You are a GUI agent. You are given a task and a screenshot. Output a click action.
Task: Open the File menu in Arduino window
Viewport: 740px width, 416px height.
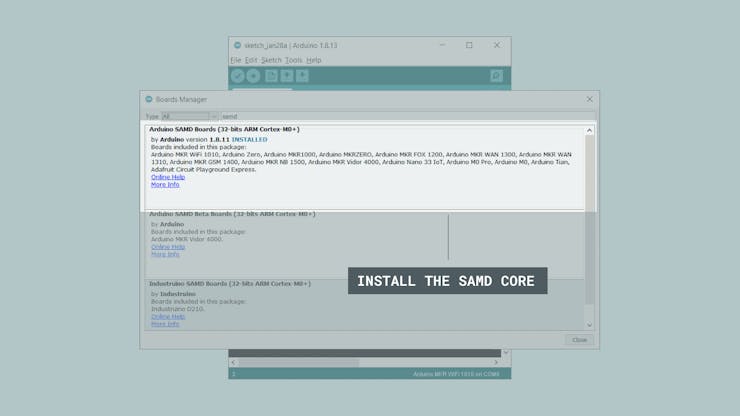pyautogui.click(x=235, y=60)
